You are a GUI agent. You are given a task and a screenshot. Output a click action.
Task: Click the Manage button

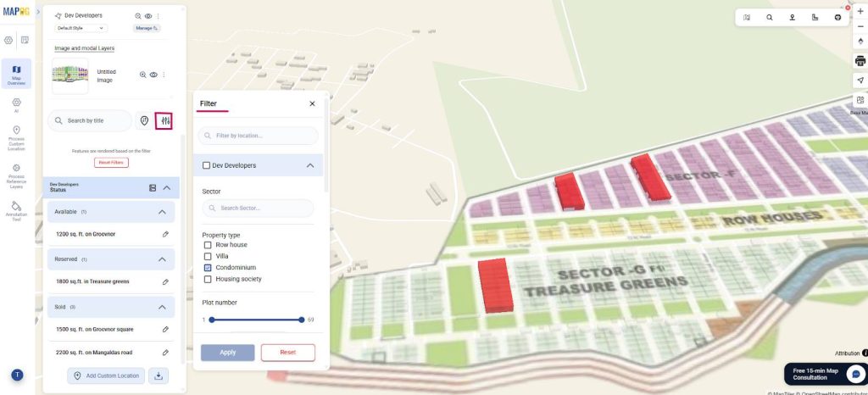(147, 28)
